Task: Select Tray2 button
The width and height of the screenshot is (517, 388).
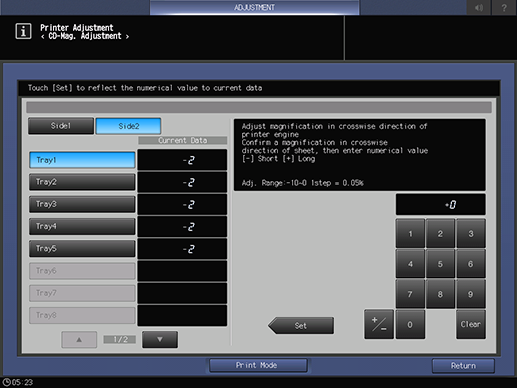Action: pos(82,182)
